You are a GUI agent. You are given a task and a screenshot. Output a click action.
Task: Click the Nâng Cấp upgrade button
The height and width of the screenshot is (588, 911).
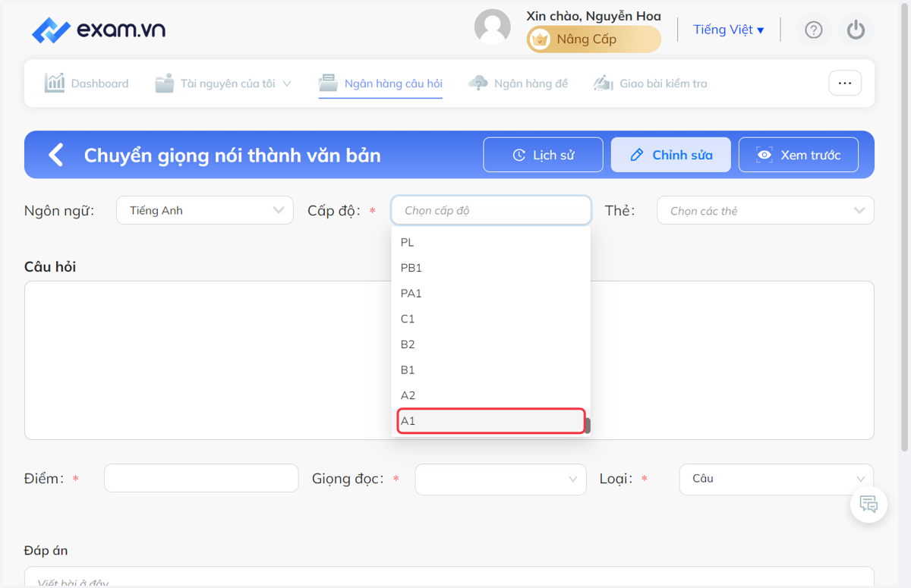tap(594, 39)
